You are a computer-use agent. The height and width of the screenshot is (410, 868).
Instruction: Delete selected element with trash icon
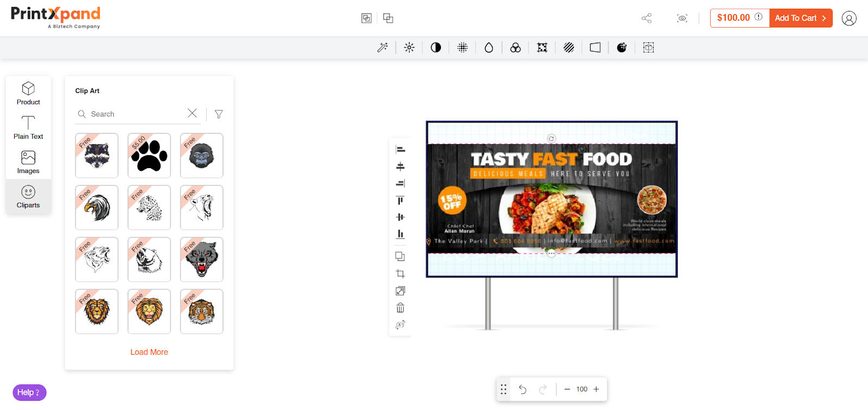[x=400, y=308]
